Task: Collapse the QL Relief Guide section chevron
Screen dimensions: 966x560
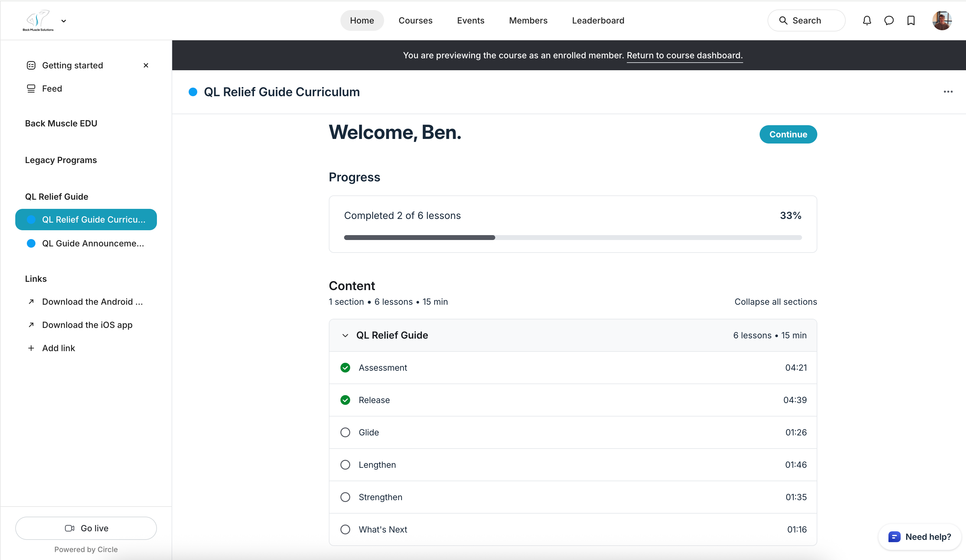Action: coord(345,335)
